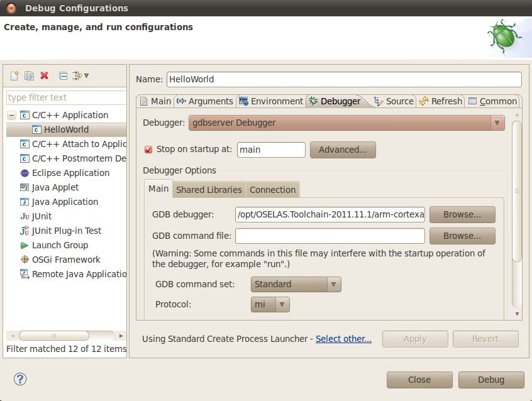Select JUnit Plug-in Test tree item
This screenshot has width=532, height=401.
pos(67,231)
